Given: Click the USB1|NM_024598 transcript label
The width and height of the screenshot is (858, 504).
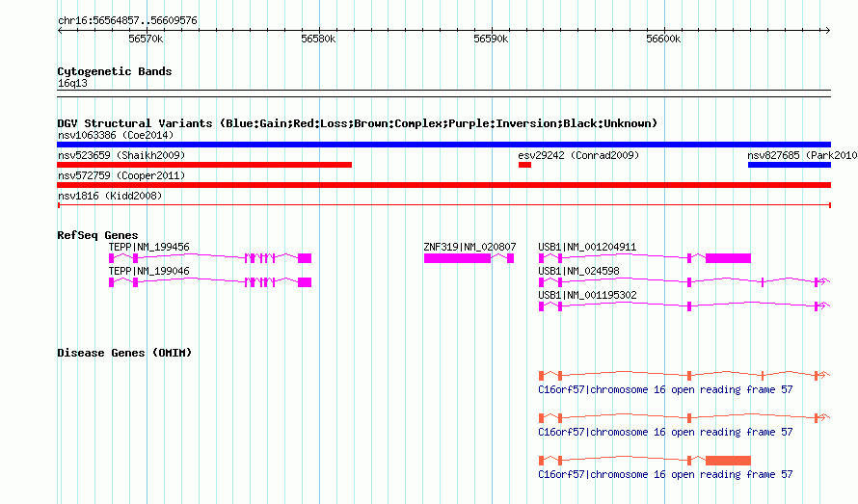Looking at the screenshot, I should click(x=578, y=271).
